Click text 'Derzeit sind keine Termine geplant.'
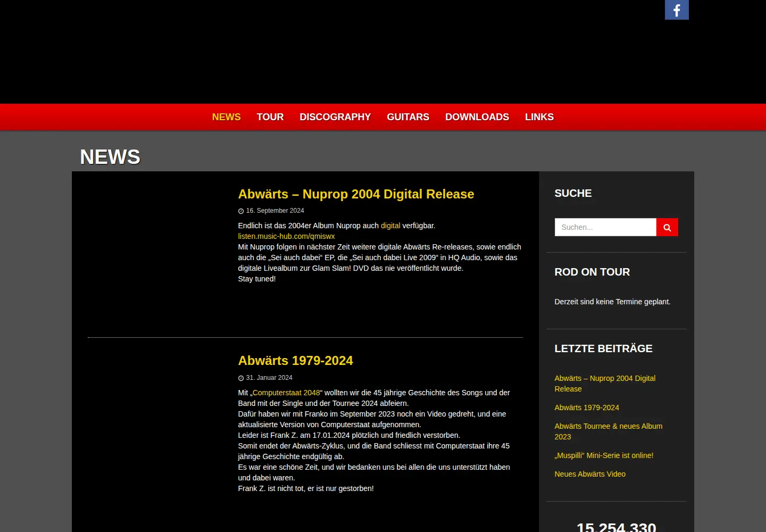Image resolution: width=766 pixels, height=532 pixels. [x=612, y=302]
